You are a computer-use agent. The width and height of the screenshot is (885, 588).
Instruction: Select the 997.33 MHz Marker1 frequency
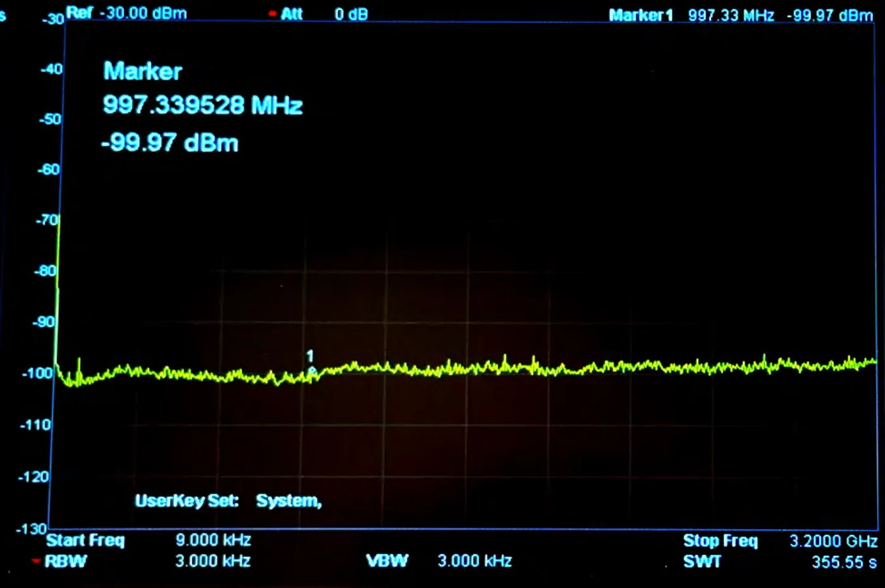pos(731,15)
